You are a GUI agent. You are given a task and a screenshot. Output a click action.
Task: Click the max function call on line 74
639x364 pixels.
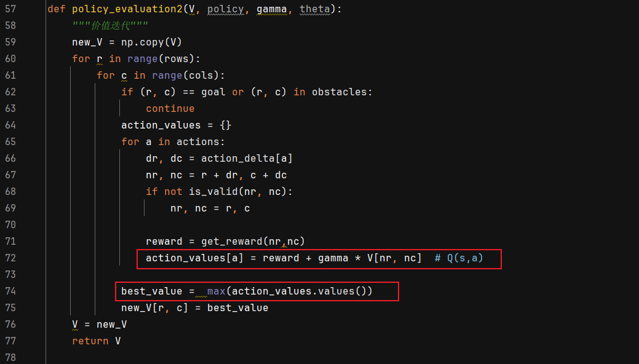point(216,291)
